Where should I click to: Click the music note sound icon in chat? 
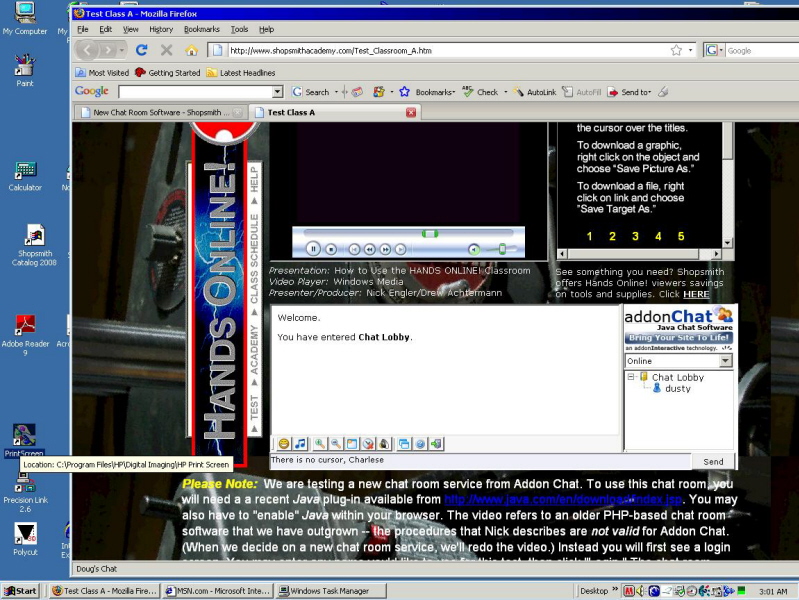[301, 444]
